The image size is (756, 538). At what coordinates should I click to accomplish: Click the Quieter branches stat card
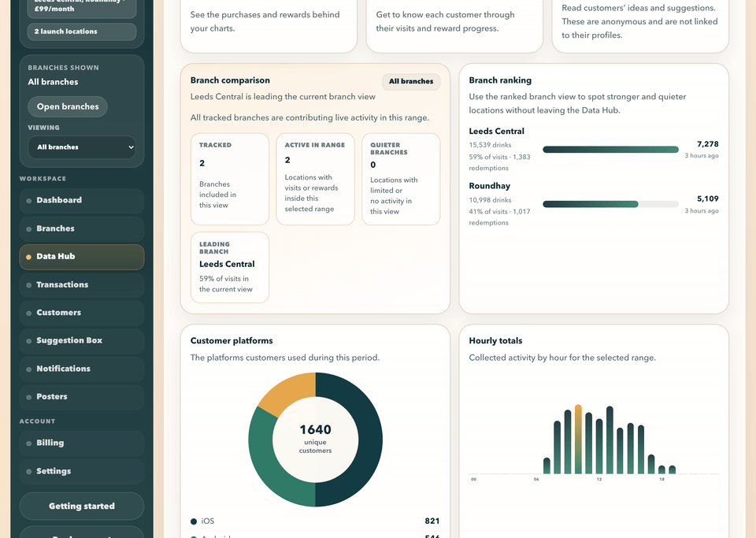(x=401, y=180)
